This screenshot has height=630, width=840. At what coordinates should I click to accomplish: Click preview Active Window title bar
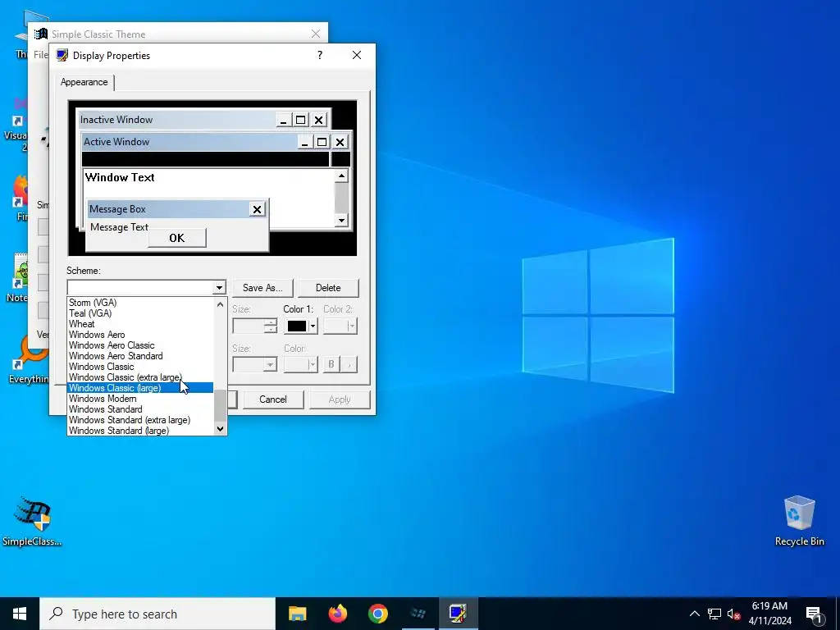(x=189, y=142)
